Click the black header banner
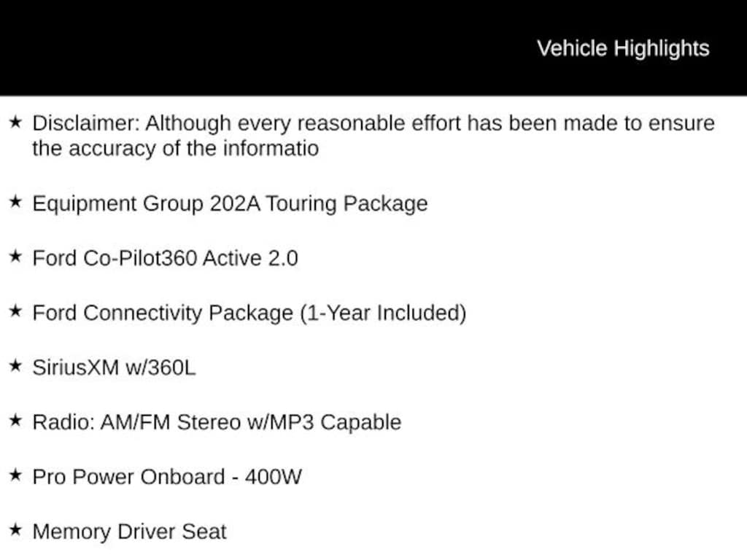This screenshot has height=560, width=747. coord(373,47)
